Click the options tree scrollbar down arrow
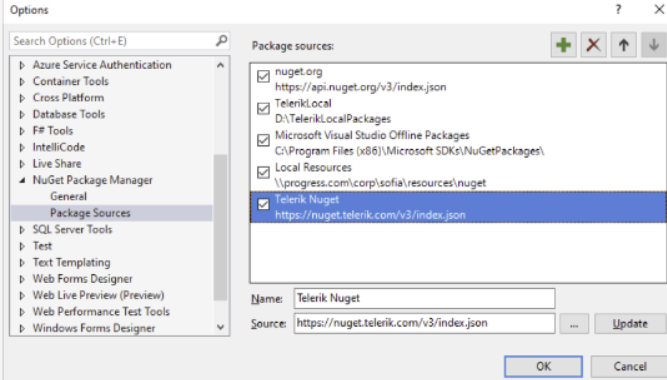The width and height of the screenshot is (667, 380). point(220,327)
